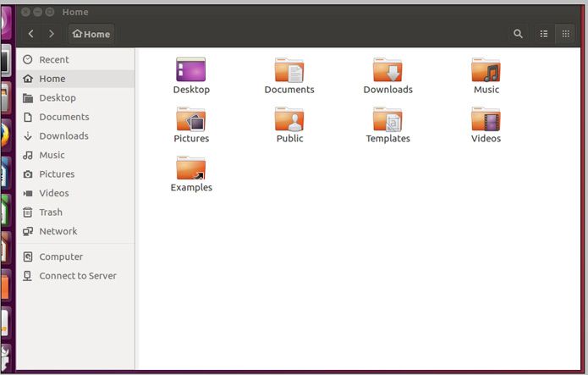Go forward with the right arrow
The width and height of the screenshot is (588, 375).
click(52, 34)
